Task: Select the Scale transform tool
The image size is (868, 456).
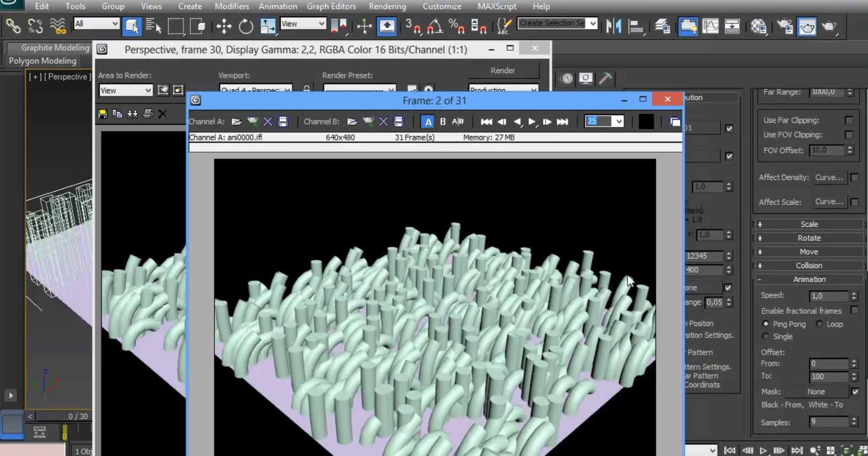Action: (x=268, y=26)
